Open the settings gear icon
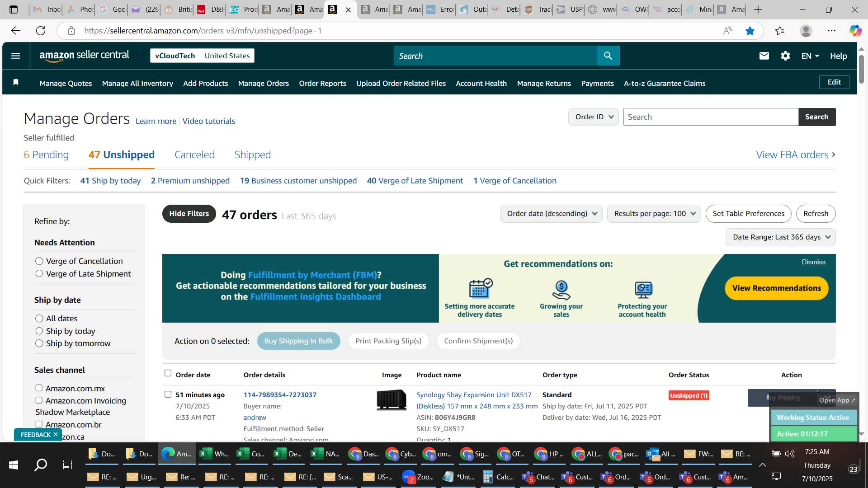The width and height of the screenshot is (868, 488). [785, 56]
